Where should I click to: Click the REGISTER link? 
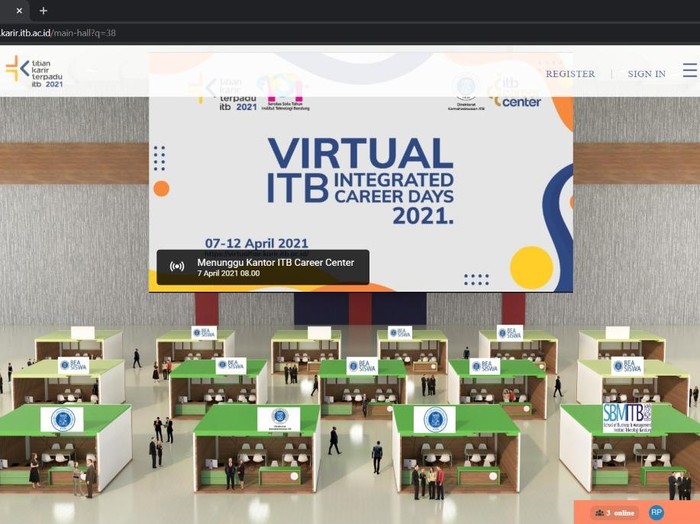(570, 74)
